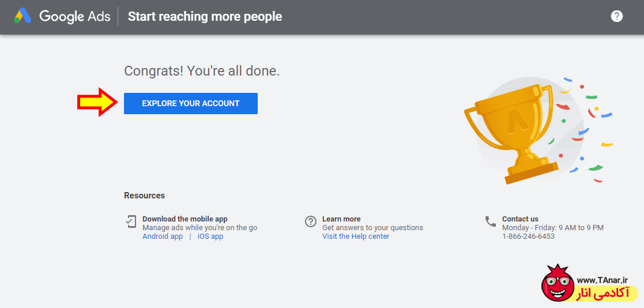Open help via the top-right question mark
The width and height of the screenshot is (644, 308).
(x=617, y=16)
